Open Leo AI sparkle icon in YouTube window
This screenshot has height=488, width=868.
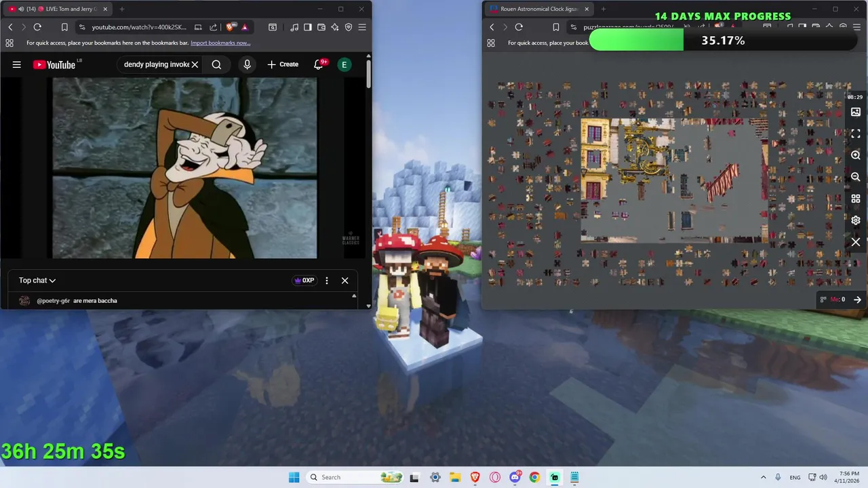pos(335,27)
